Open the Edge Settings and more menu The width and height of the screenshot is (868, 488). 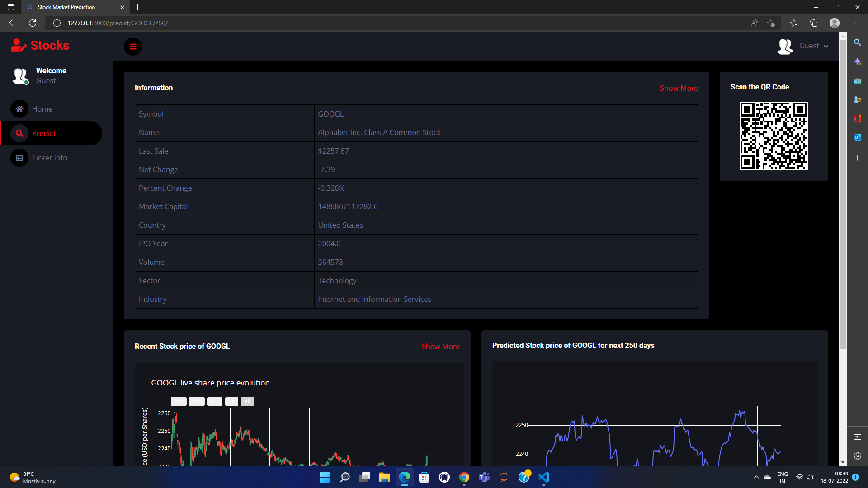855,23
